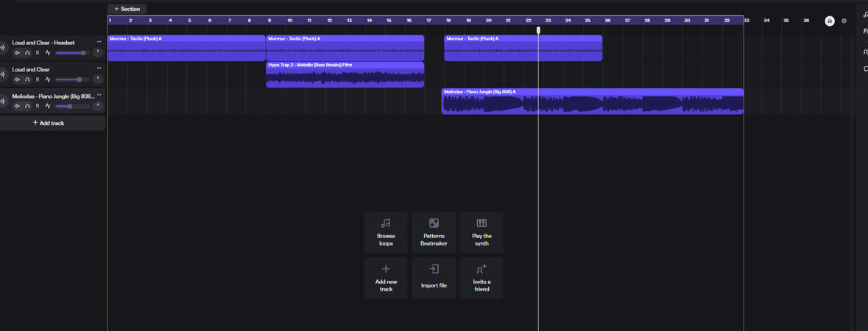The height and width of the screenshot is (331, 868).
Task: Click Import file card
Action: pos(434,278)
